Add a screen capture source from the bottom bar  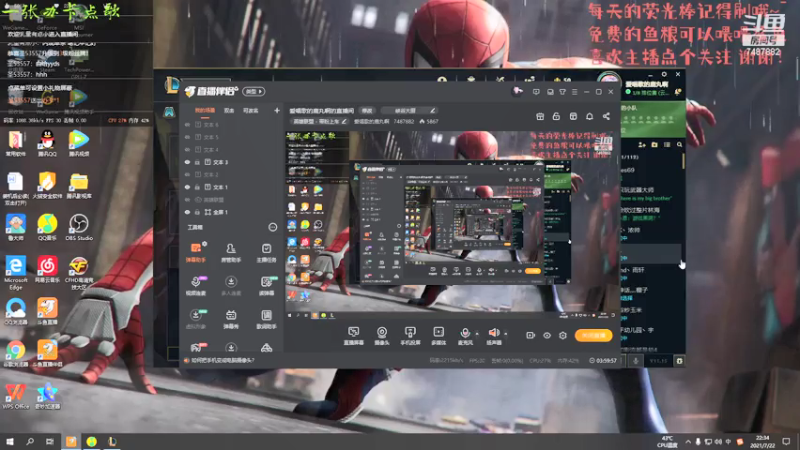click(x=353, y=336)
